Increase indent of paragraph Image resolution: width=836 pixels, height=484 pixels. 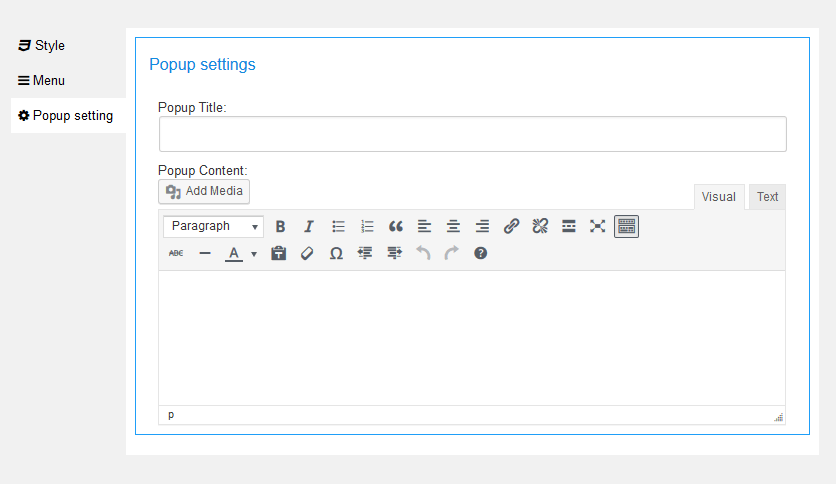[x=394, y=253]
